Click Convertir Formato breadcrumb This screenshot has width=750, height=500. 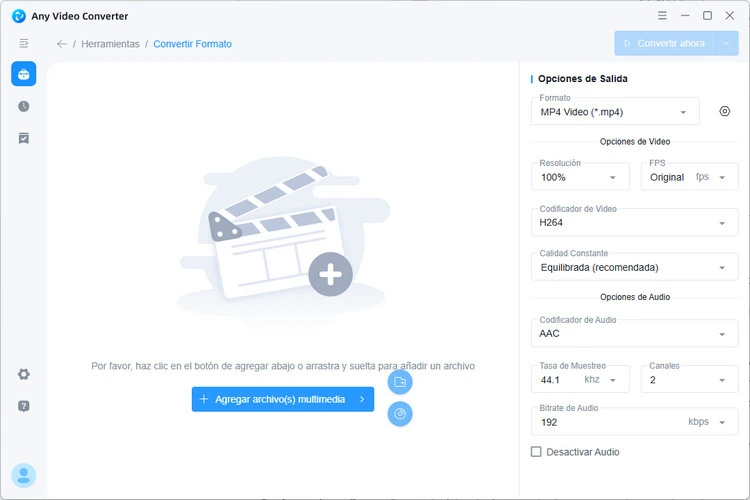[192, 44]
